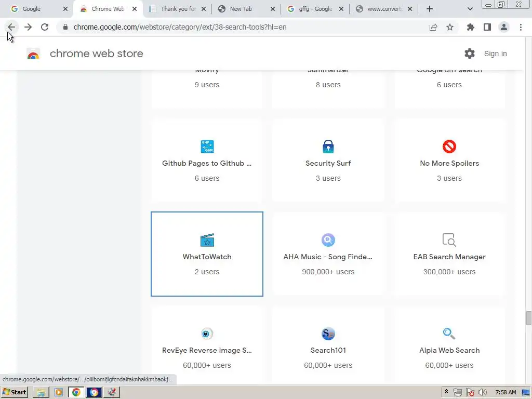This screenshot has height=399, width=532.
Task: Open the tab search dropdown arrow
Action: click(470, 9)
